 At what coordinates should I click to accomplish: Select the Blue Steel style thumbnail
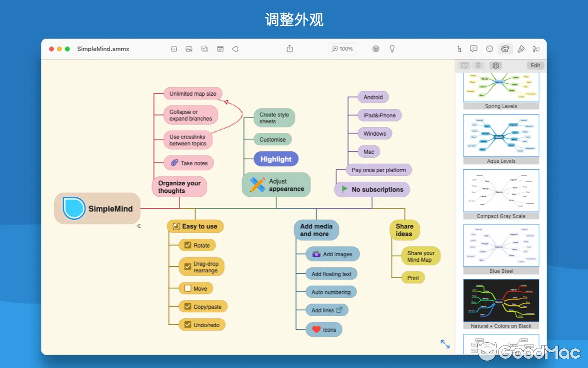501,245
